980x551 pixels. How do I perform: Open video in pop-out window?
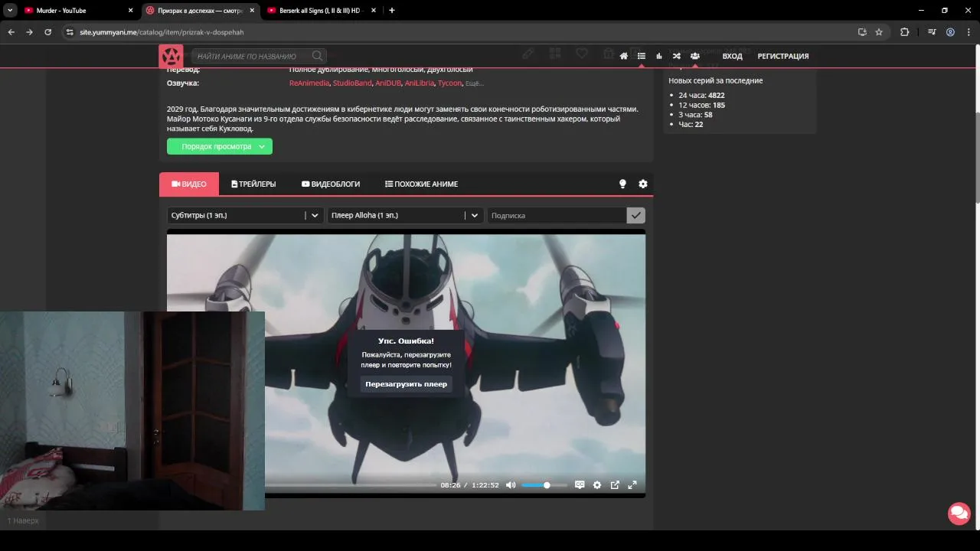point(615,485)
